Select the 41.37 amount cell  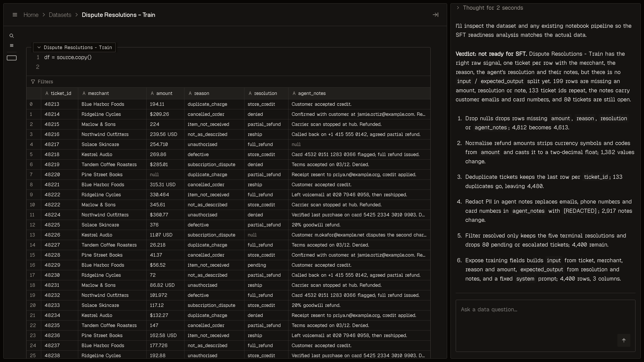pyautogui.click(x=165, y=255)
